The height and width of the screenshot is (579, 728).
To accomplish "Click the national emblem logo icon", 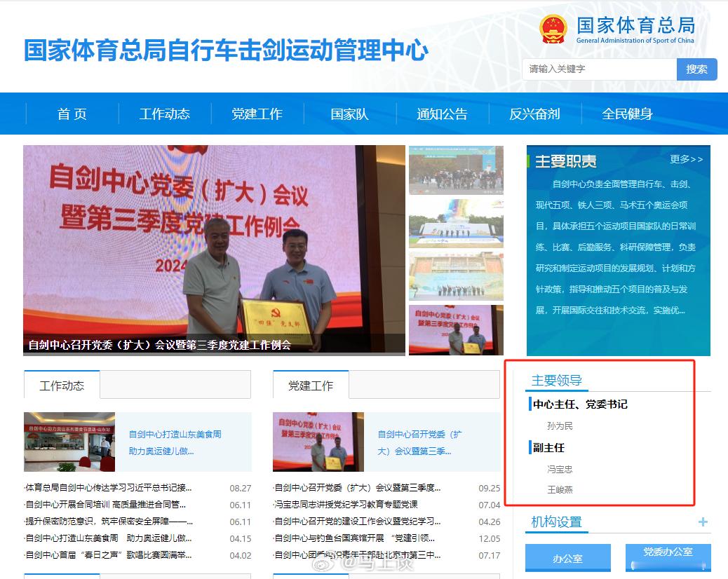I will click(553, 29).
